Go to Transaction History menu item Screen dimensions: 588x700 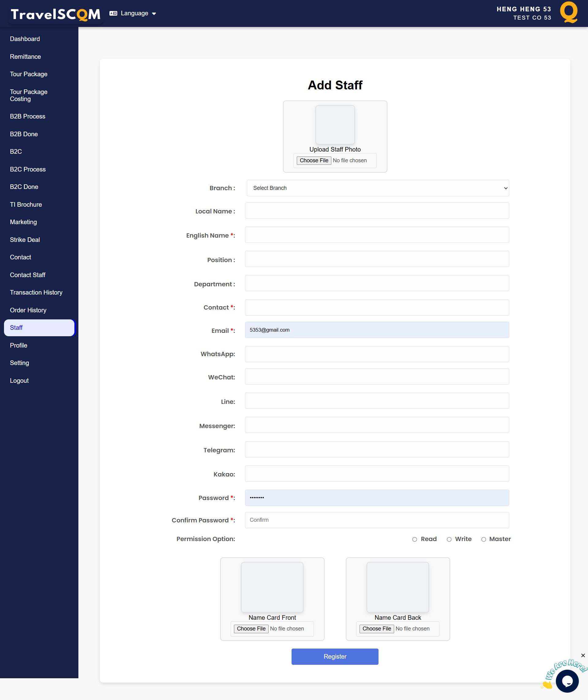coord(36,292)
